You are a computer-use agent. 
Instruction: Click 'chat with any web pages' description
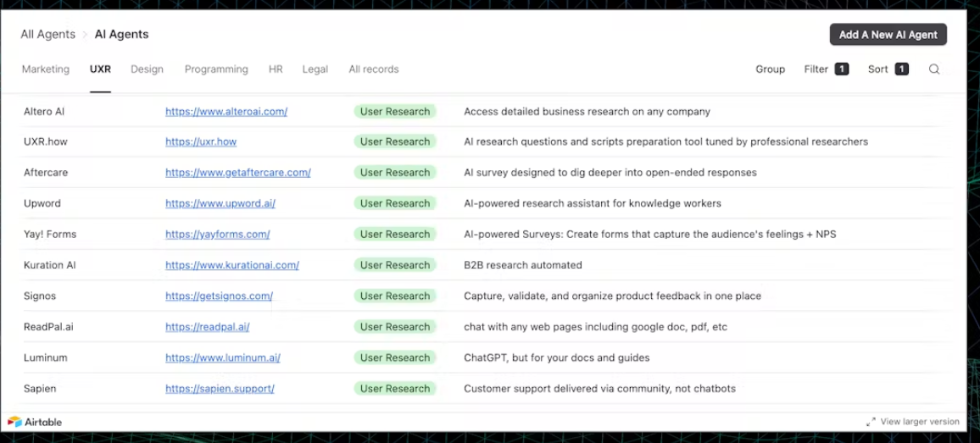pos(595,327)
